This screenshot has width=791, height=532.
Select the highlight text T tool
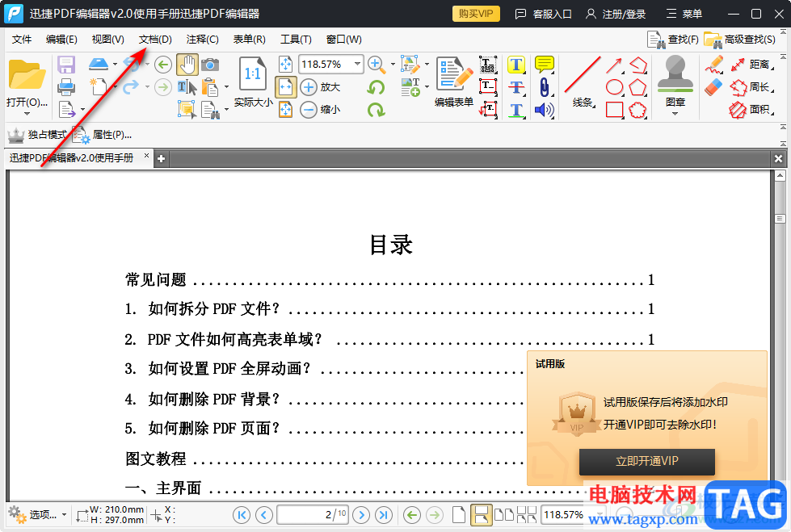[x=516, y=65]
